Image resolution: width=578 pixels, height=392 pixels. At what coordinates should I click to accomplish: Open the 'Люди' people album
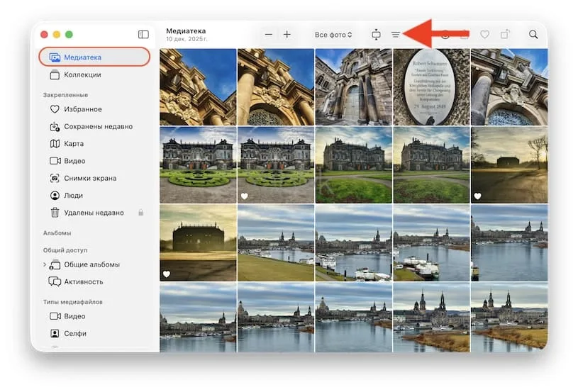pos(73,196)
